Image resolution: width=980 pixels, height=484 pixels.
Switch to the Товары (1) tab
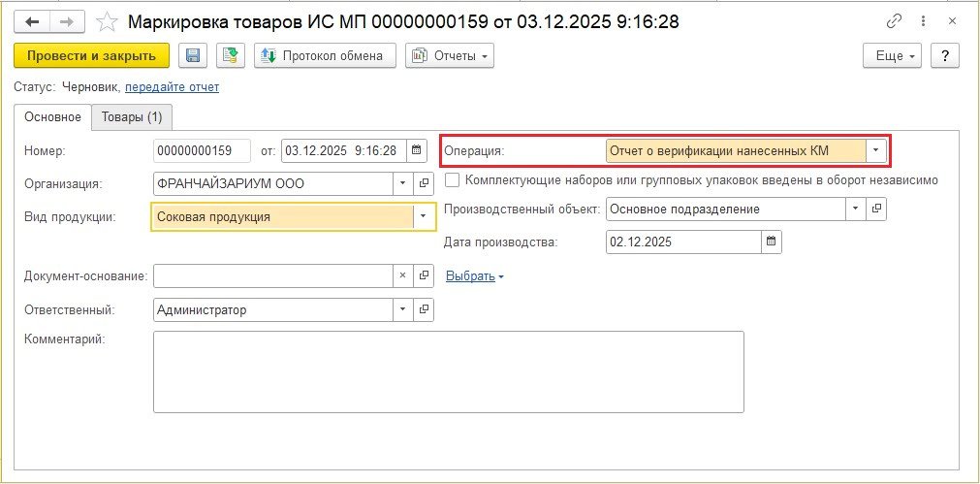tap(132, 117)
